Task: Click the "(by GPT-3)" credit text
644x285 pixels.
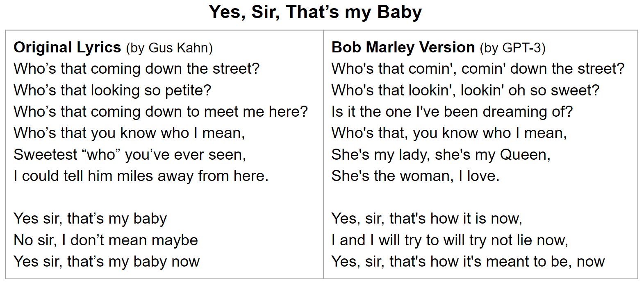Action: click(x=512, y=48)
